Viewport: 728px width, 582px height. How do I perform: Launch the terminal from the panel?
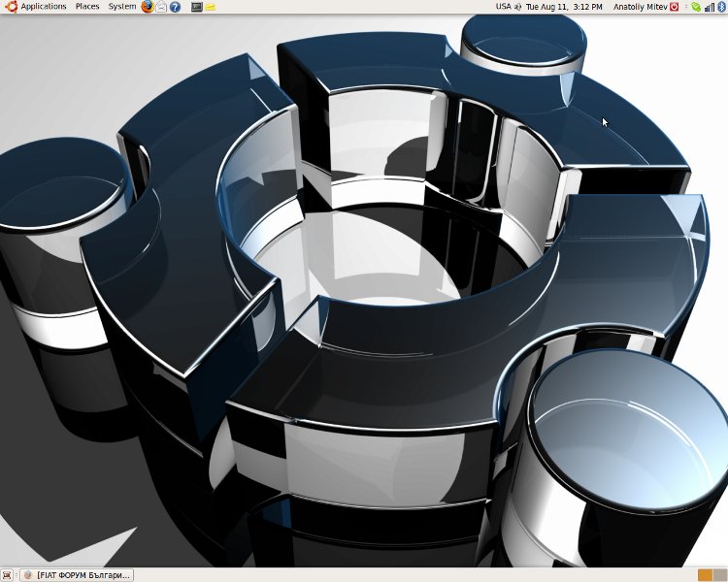197,7
